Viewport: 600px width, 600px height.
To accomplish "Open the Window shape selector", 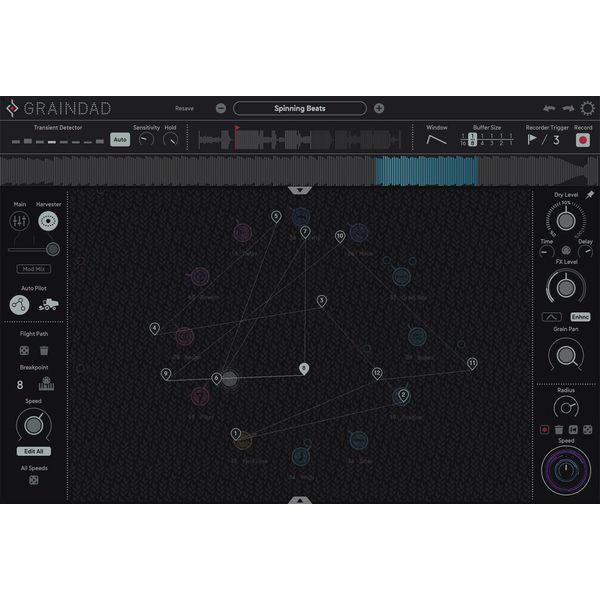I will [x=437, y=140].
